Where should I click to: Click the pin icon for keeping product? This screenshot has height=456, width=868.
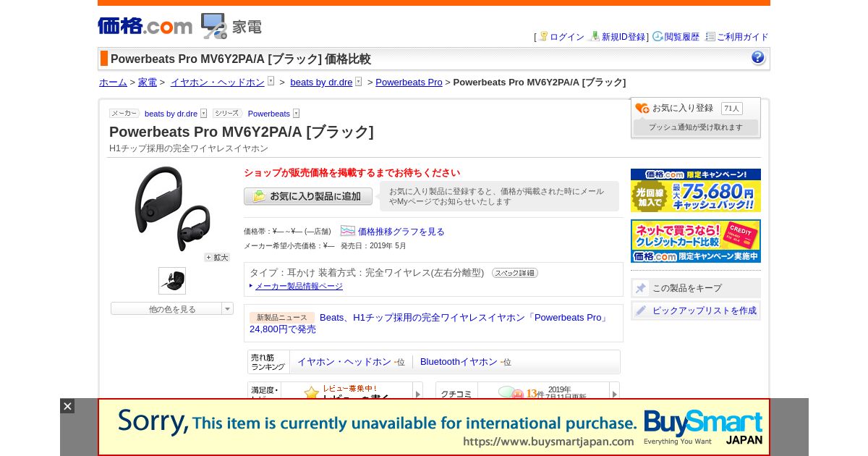(641, 288)
